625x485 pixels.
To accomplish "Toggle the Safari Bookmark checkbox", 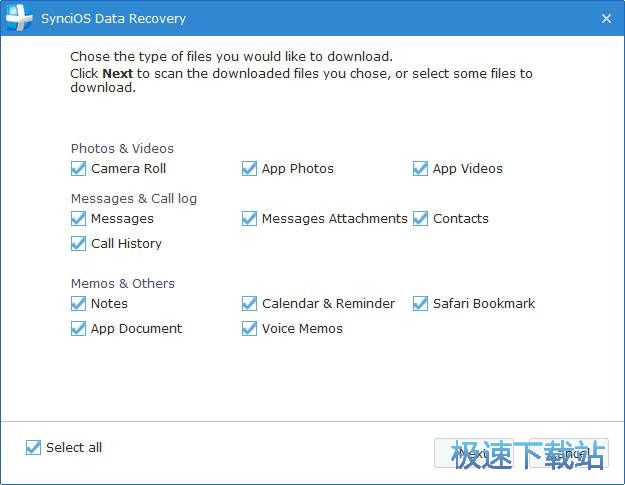I will (421, 303).
